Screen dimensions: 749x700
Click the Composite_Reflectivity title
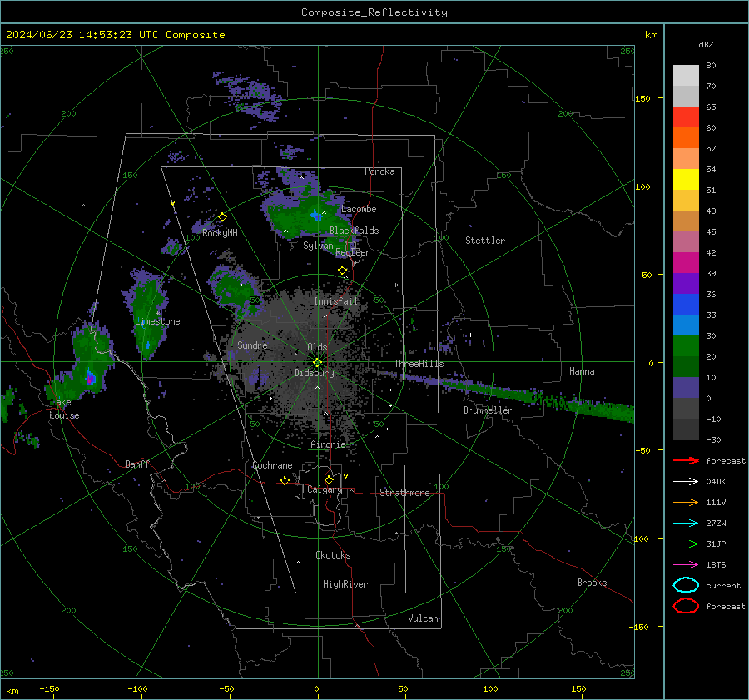coord(374,12)
